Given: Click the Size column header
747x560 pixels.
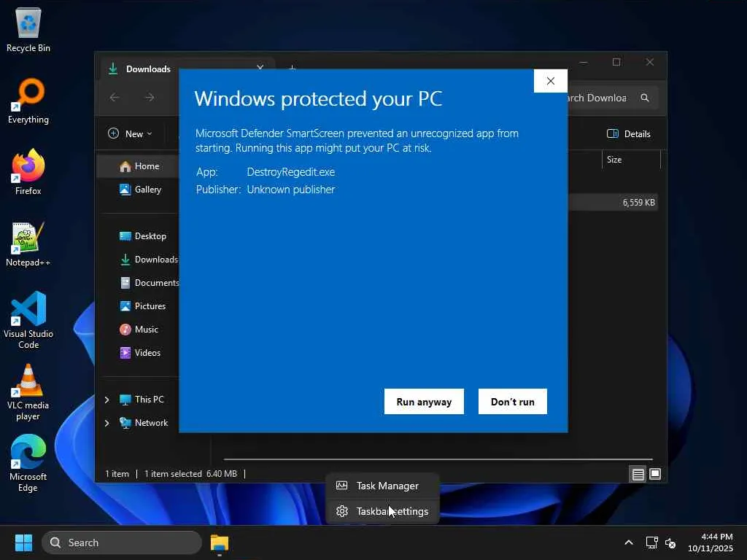Looking at the screenshot, I should pos(631,160).
